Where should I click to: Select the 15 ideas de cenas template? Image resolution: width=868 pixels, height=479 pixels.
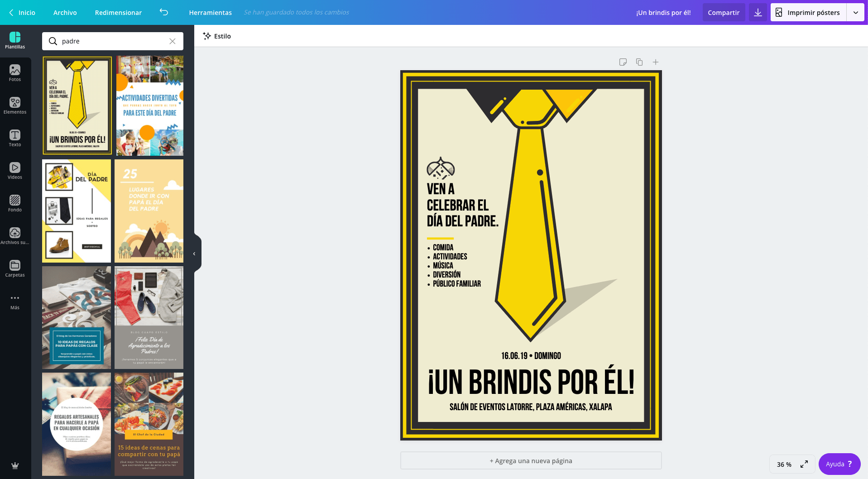pos(149,424)
